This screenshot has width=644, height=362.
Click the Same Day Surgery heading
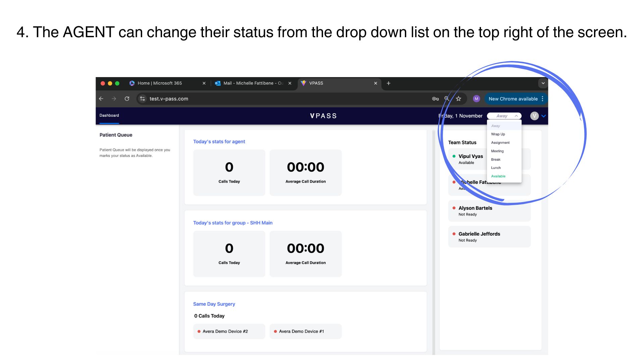(x=214, y=304)
